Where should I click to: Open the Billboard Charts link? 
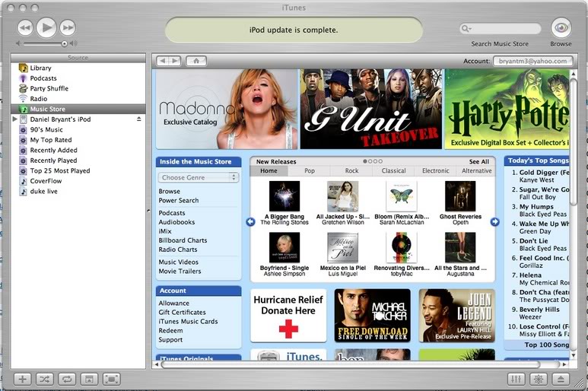[x=183, y=240]
